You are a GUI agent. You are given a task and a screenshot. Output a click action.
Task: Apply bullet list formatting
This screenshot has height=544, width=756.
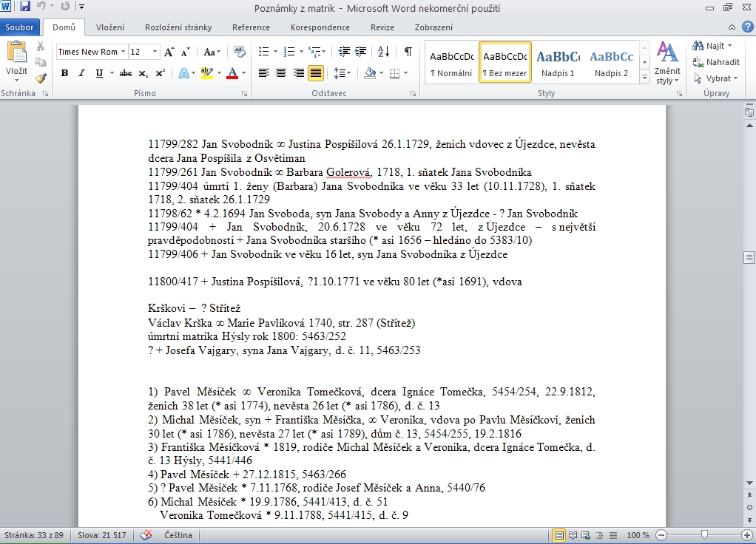tap(263, 52)
